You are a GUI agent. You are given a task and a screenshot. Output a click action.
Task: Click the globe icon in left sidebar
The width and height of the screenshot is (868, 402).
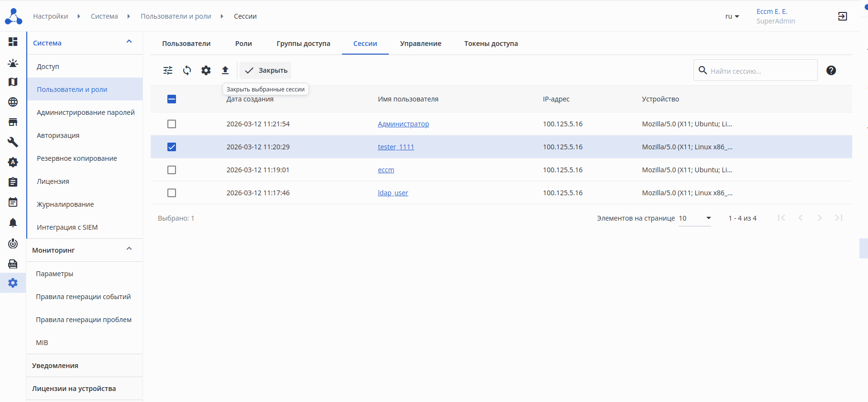tap(13, 102)
